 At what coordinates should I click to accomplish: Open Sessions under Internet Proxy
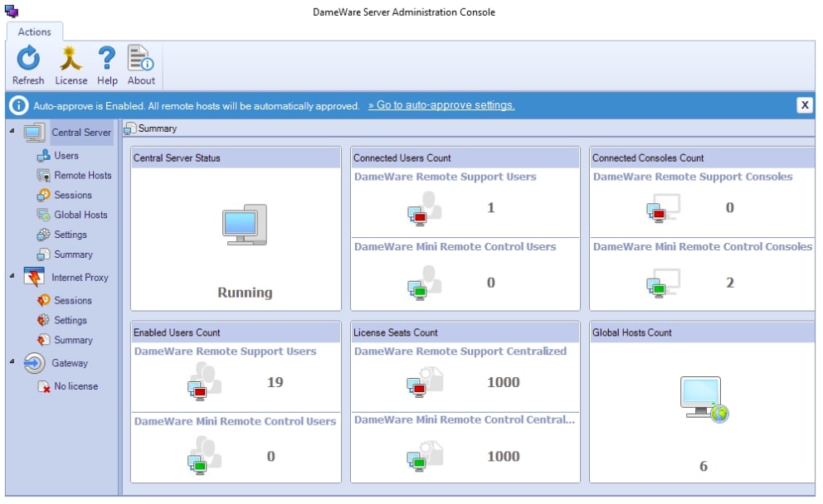click(x=73, y=301)
